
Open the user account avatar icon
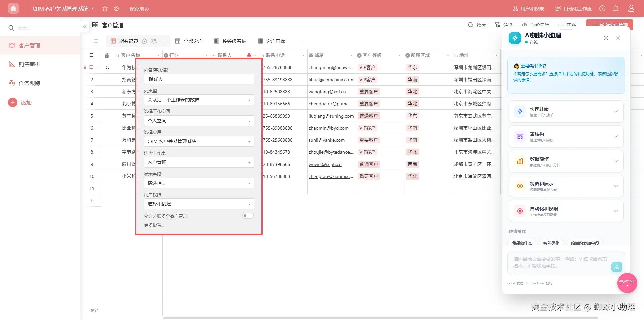coord(631,8)
